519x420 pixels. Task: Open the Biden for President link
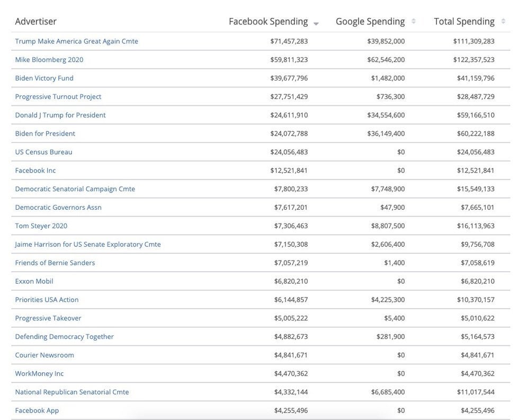pos(45,133)
